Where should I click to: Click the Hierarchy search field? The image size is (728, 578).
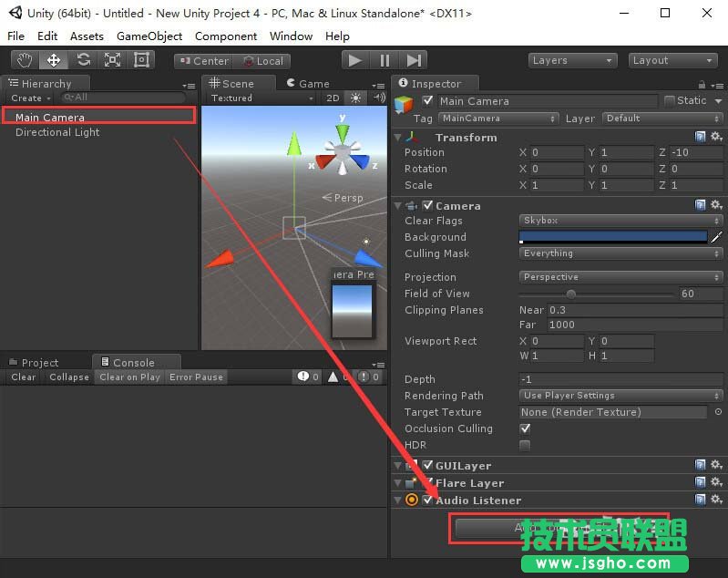[124, 98]
